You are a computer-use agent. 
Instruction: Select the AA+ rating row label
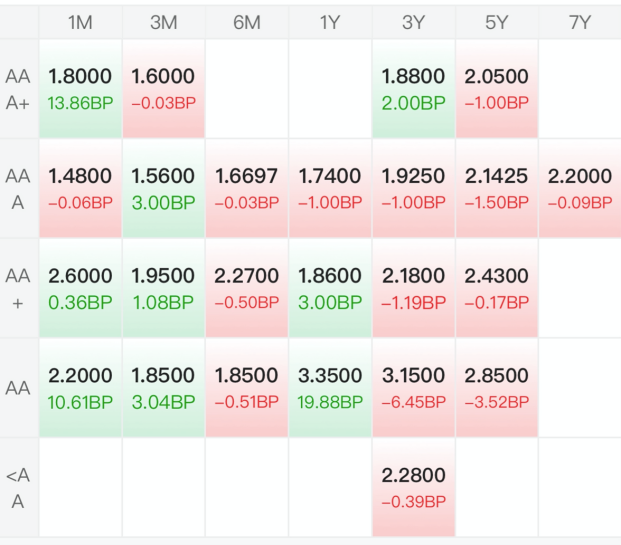(18, 289)
